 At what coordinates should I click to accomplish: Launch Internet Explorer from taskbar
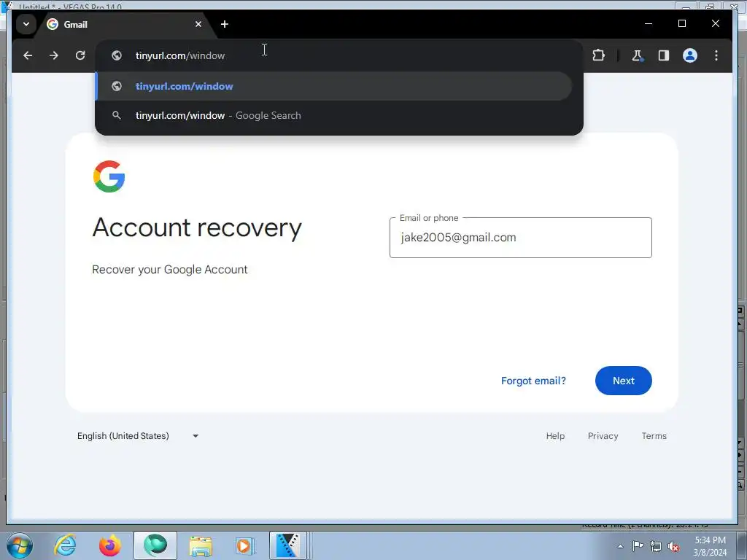pos(65,545)
